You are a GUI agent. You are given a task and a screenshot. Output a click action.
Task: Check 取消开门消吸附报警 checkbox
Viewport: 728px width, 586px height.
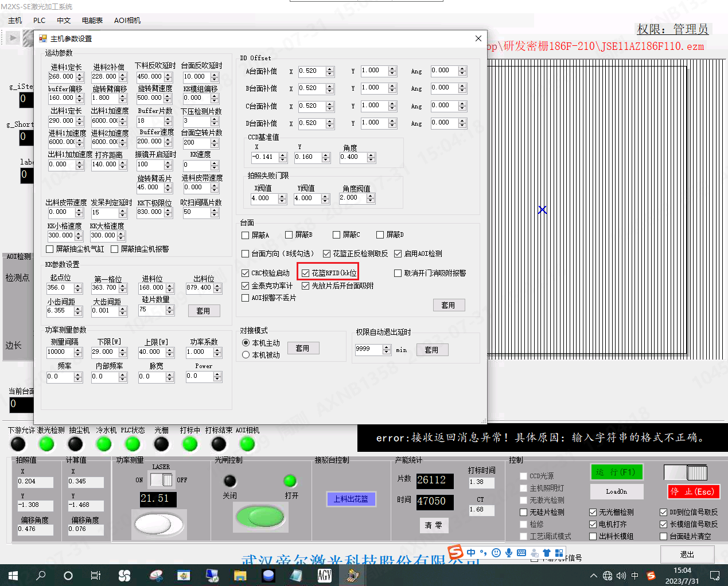(x=398, y=273)
